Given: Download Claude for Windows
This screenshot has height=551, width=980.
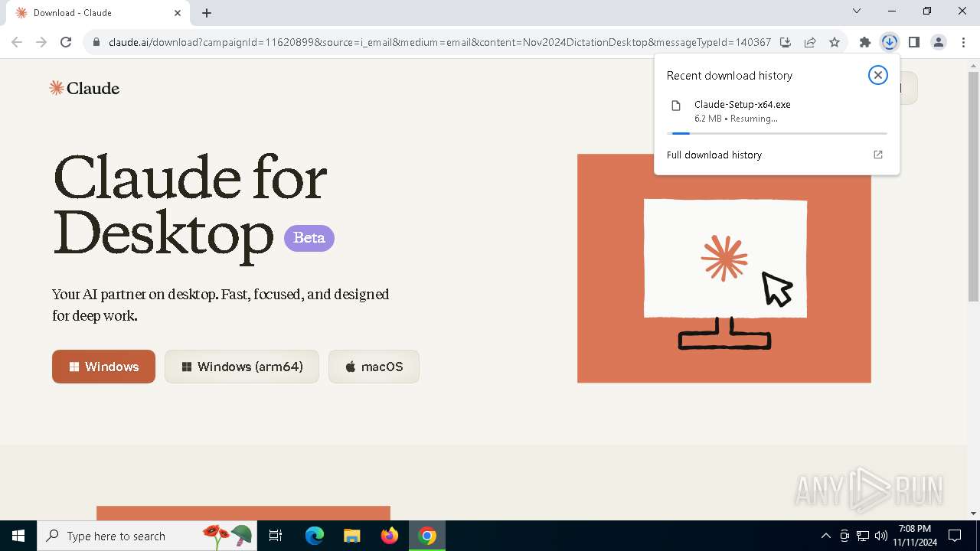Looking at the screenshot, I should coord(103,367).
